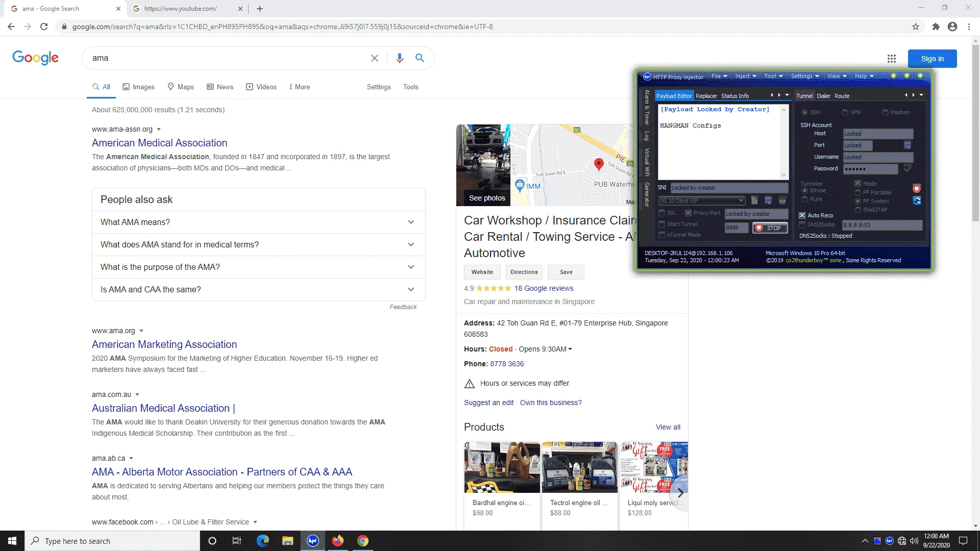Viewport: 980px width, 551px height.
Task: Click save disk icon beside SG 10 Days VIP dropdown
Action: [x=768, y=201]
